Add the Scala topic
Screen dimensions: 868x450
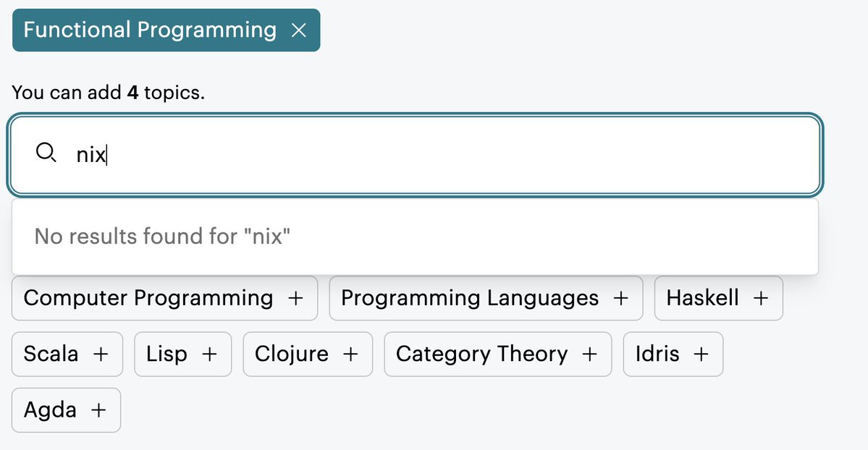point(67,355)
